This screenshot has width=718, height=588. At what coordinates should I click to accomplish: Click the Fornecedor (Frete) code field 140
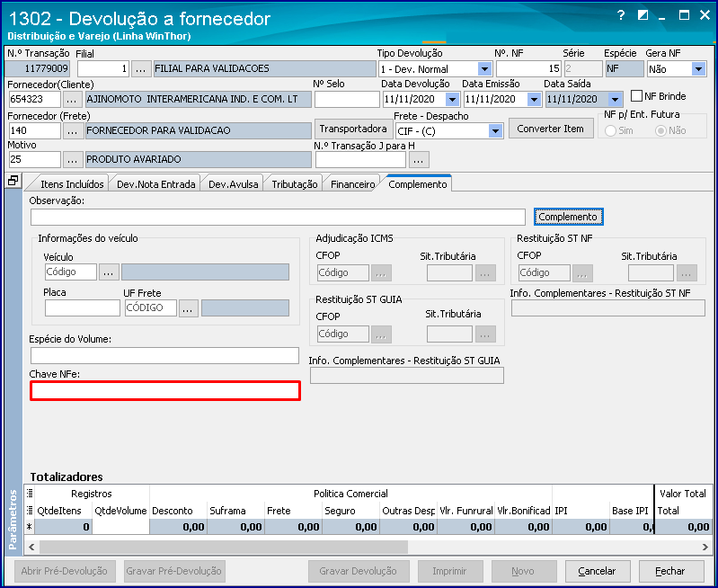point(34,131)
